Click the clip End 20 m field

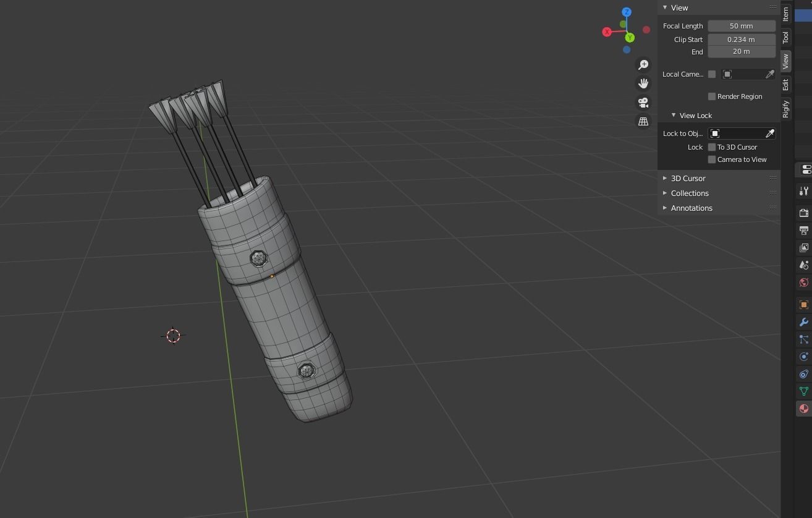coord(742,51)
